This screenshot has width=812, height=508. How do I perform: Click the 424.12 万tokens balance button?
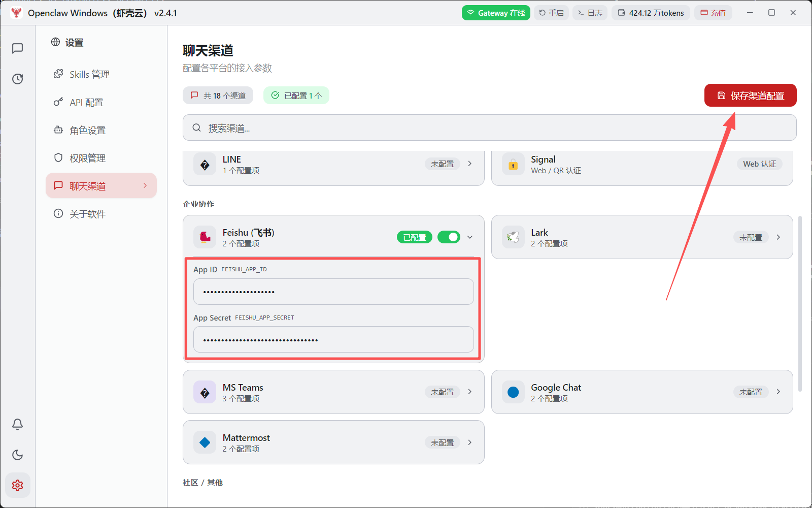pyautogui.click(x=651, y=13)
